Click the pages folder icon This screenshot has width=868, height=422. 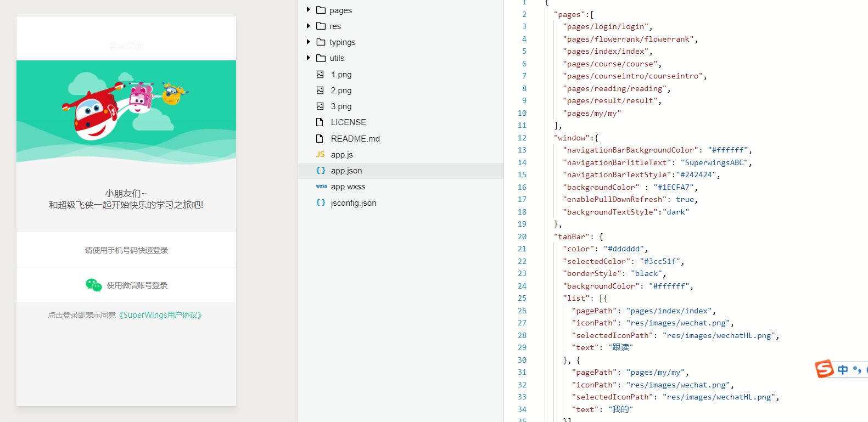321,10
